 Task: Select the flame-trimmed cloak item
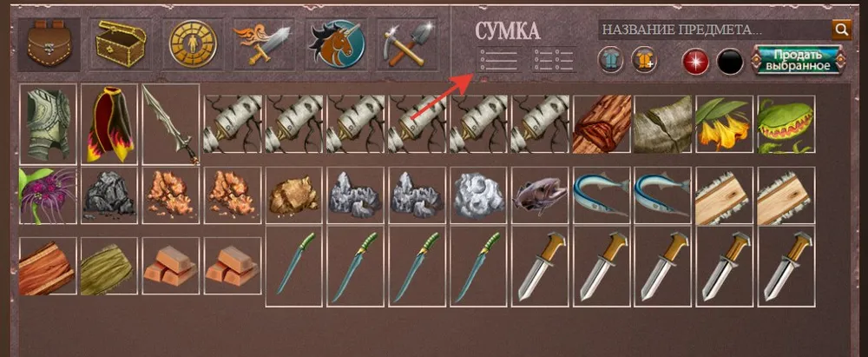109,124
